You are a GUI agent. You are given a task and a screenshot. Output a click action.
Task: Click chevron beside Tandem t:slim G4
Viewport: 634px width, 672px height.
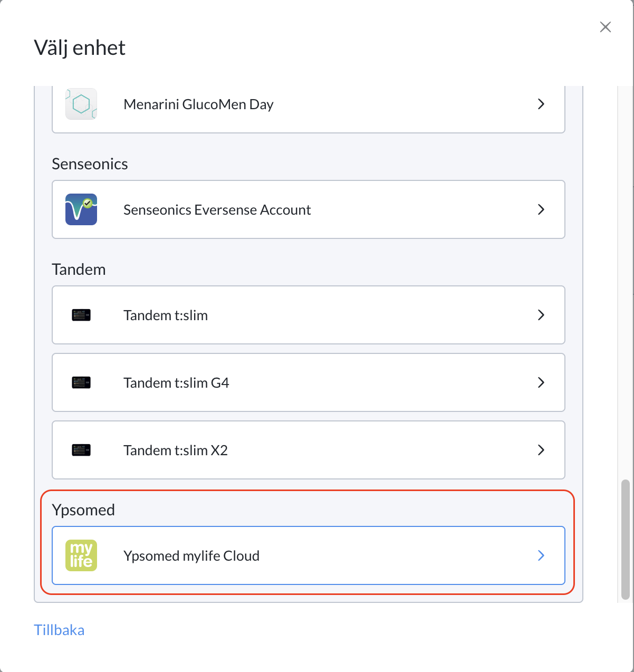click(541, 382)
